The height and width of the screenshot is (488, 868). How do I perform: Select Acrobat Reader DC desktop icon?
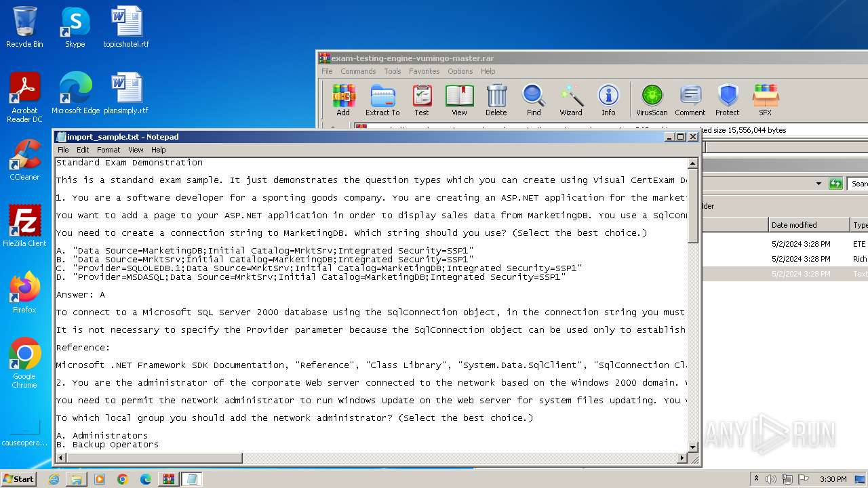click(x=24, y=98)
